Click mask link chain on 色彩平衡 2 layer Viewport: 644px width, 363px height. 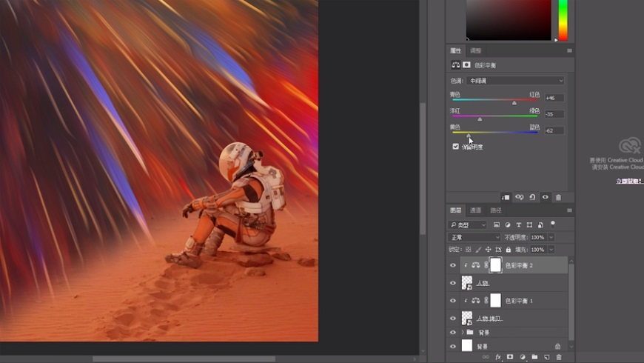[486, 265]
